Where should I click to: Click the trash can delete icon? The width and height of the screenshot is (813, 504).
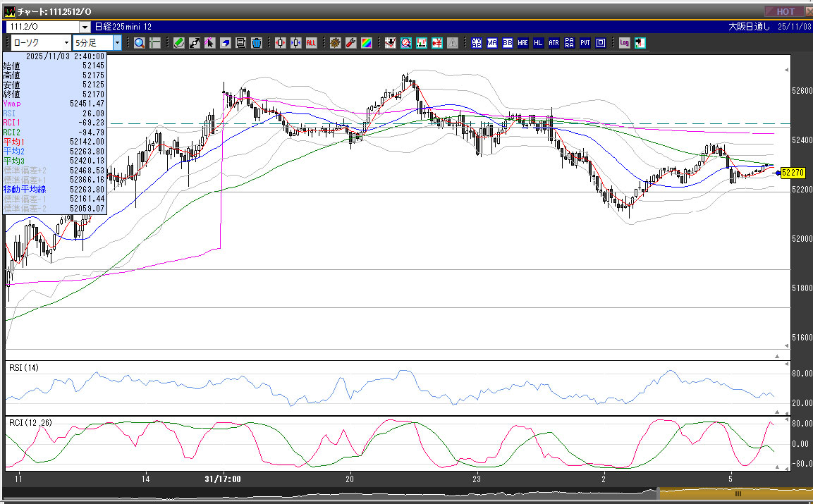tap(256, 43)
